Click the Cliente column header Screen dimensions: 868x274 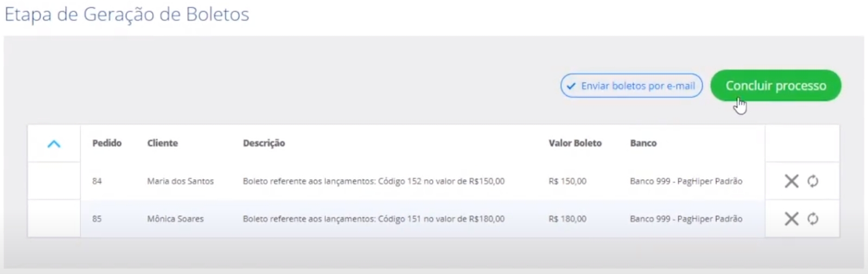[x=162, y=143]
